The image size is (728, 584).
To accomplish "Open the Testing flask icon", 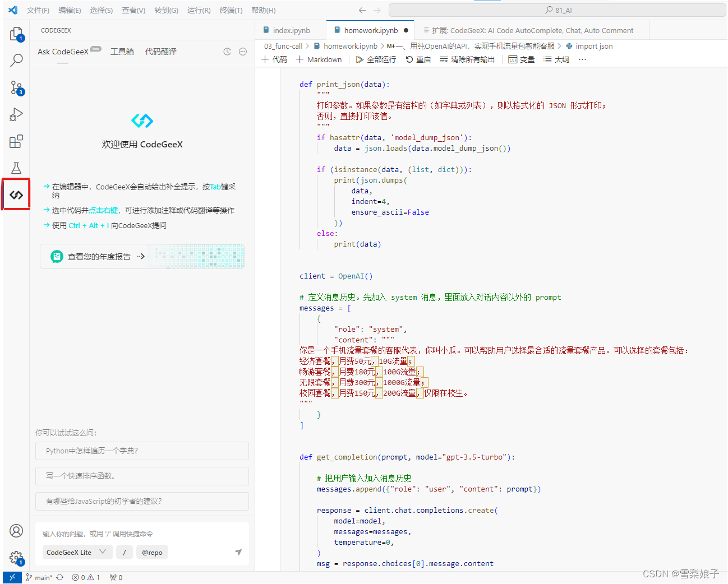I will click(x=16, y=168).
